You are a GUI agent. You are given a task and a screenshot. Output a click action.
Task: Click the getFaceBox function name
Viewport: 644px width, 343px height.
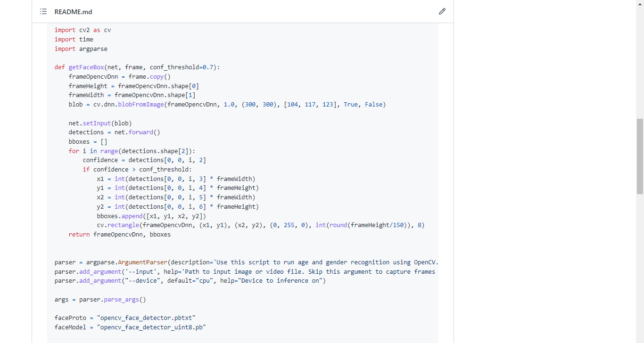pyautogui.click(x=86, y=67)
